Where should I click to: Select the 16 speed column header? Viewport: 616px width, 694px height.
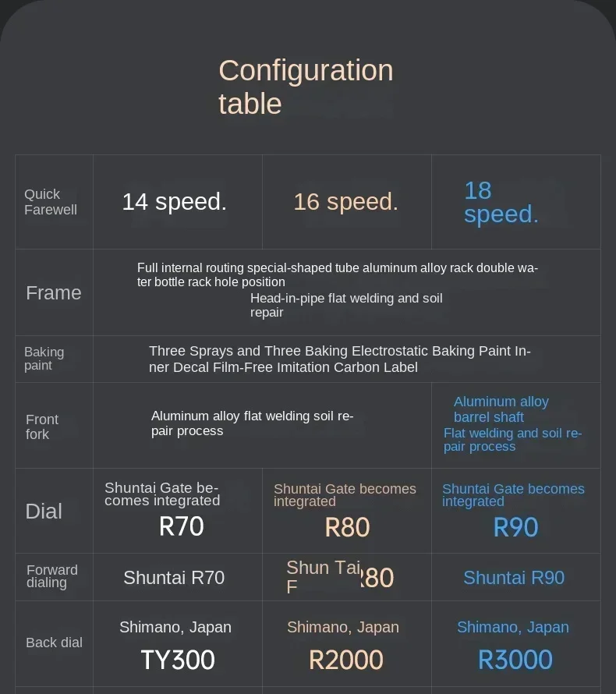click(x=345, y=202)
